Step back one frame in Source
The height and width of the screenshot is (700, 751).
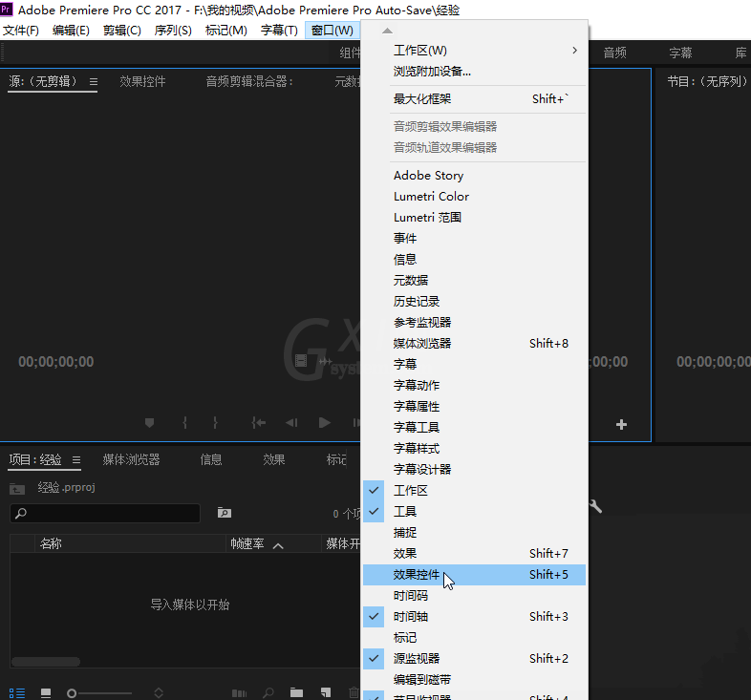[x=291, y=423]
